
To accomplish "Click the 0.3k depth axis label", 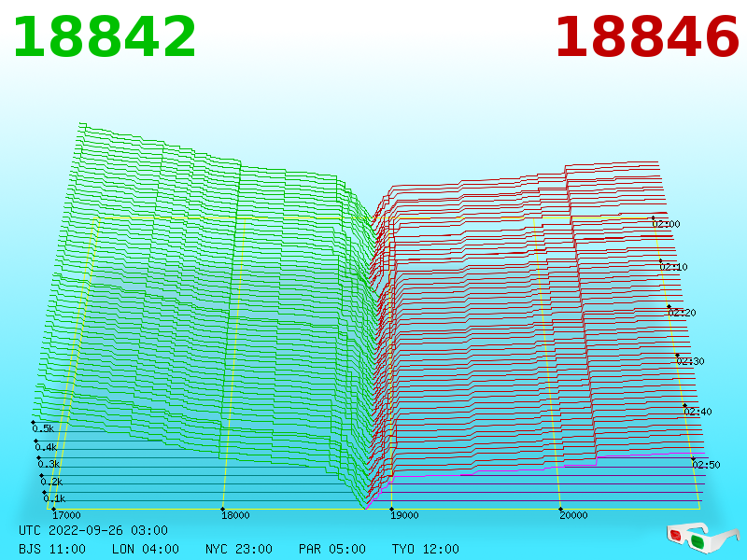I will click(49, 464).
